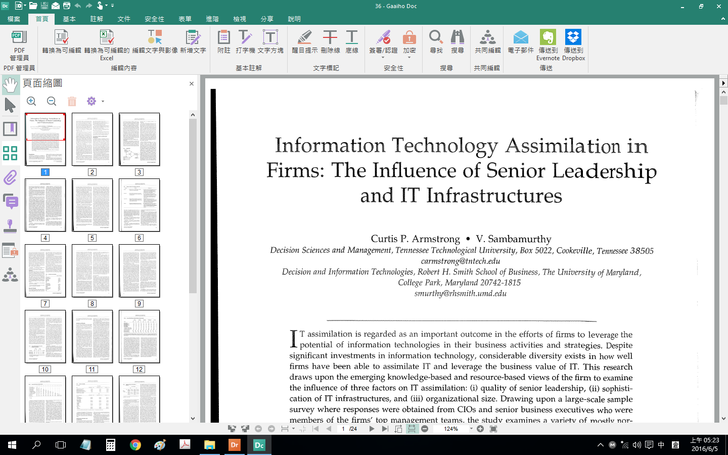
Task: Open the stamp panel in sidebar
Action: (x=10, y=226)
